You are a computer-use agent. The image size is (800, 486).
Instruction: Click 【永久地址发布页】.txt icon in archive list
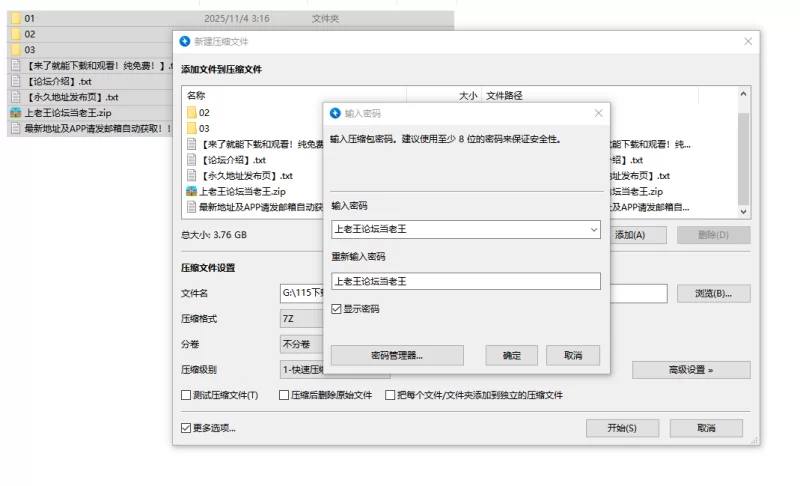point(191,175)
